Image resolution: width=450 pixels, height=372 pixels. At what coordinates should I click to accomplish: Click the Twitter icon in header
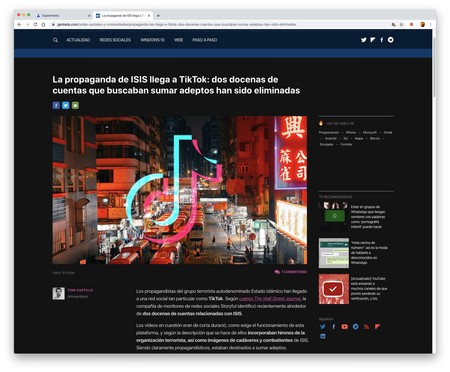[x=364, y=40]
